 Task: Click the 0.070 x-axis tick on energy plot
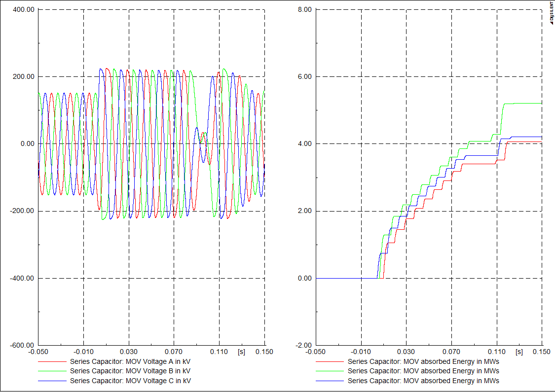click(x=451, y=352)
